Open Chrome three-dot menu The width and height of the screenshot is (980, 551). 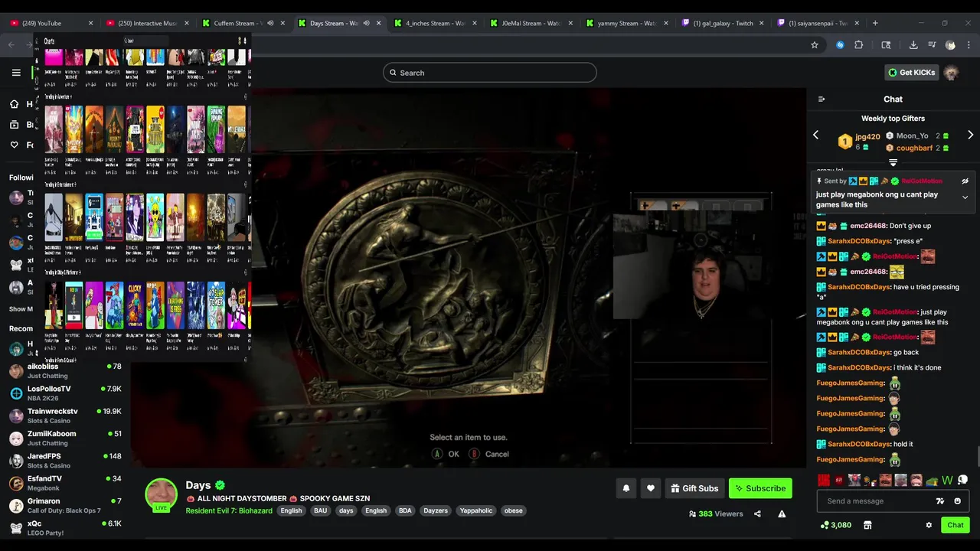[968, 45]
